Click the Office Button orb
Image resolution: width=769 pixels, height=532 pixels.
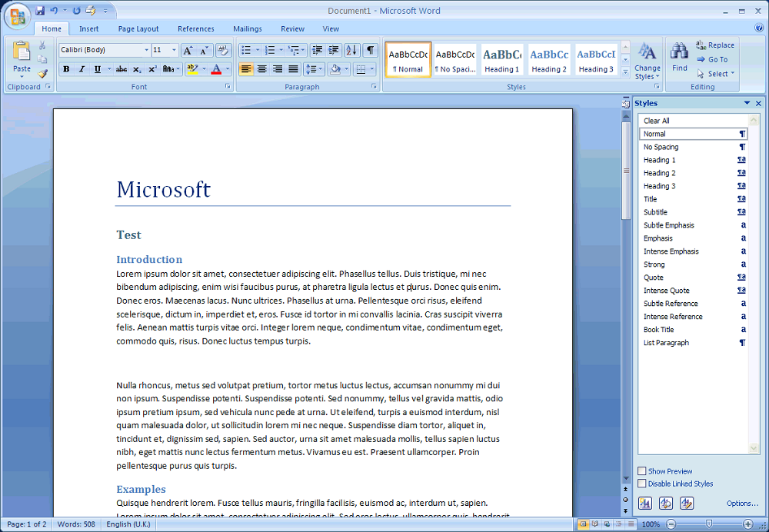tap(17, 17)
